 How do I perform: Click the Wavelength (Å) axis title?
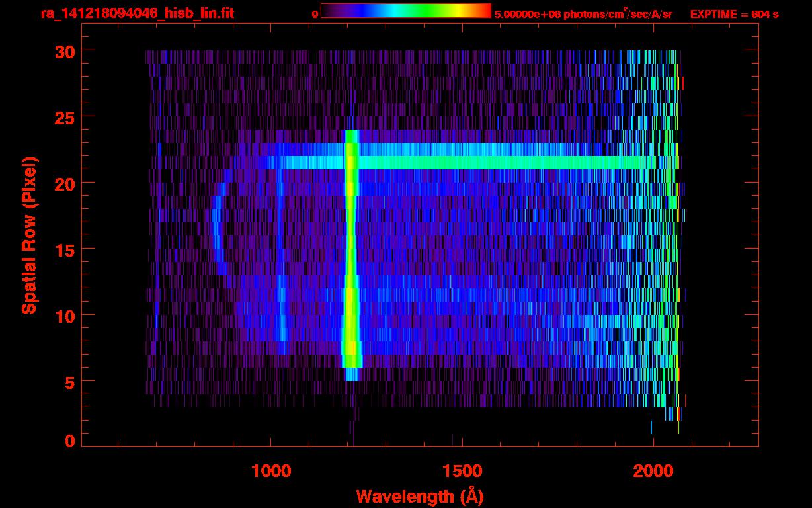[x=420, y=495]
